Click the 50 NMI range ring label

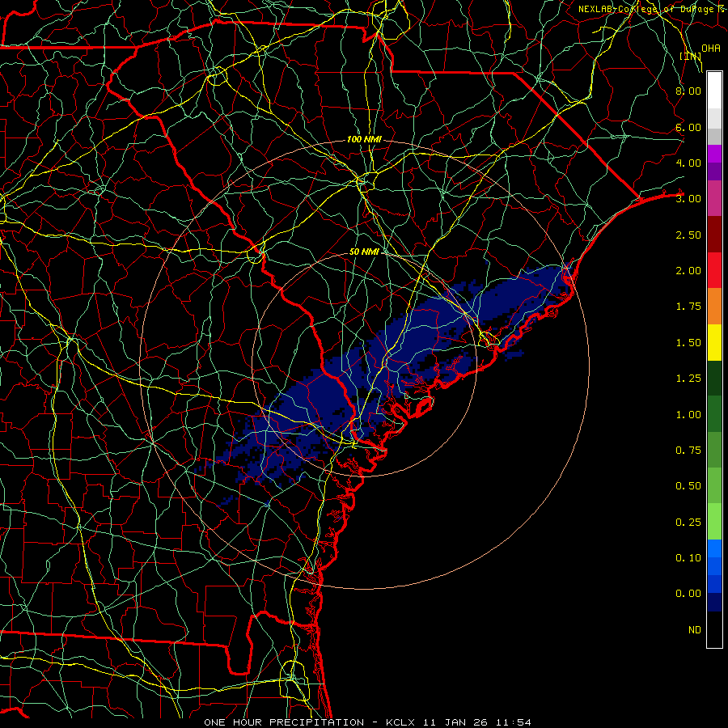point(364,252)
